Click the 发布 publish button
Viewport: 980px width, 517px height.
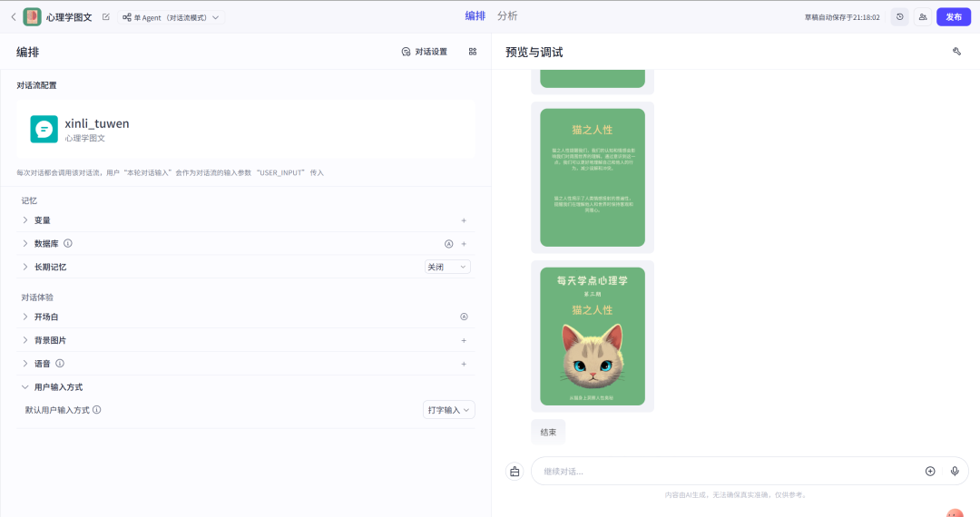(953, 17)
